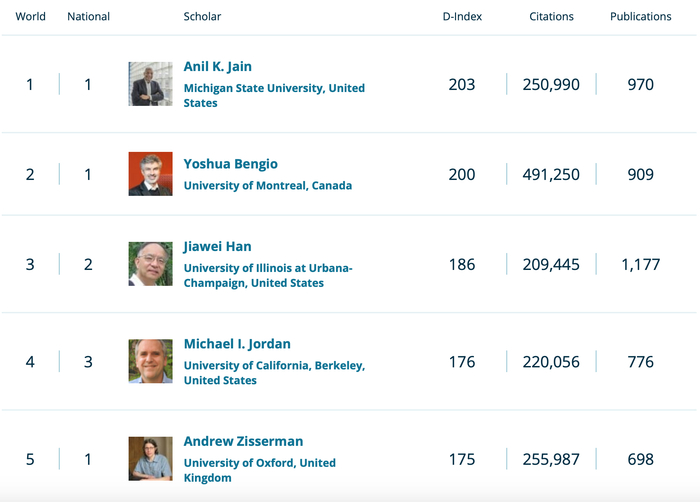Click Jiawei Han's profile photo
The width and height of the screenshot is (700, 502).
coord(150,264)
